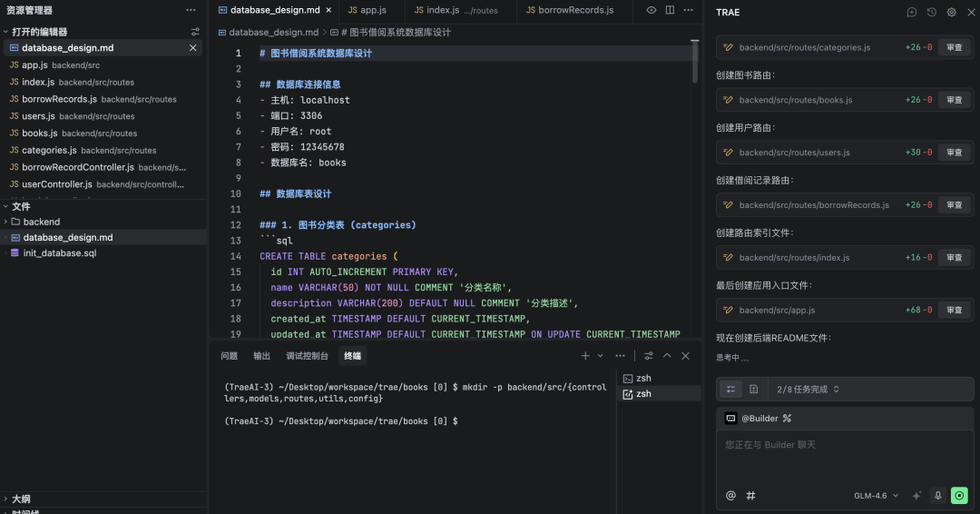
Task: Split the editor to the right
Action: point(670,10)
